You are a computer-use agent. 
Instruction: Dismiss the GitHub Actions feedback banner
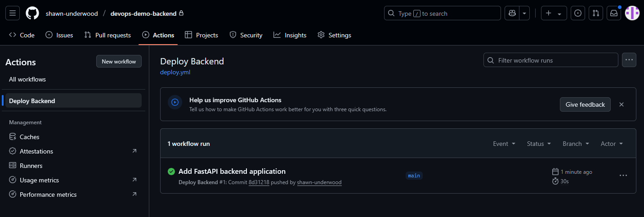pyautogui.click(x=622, y=104)
